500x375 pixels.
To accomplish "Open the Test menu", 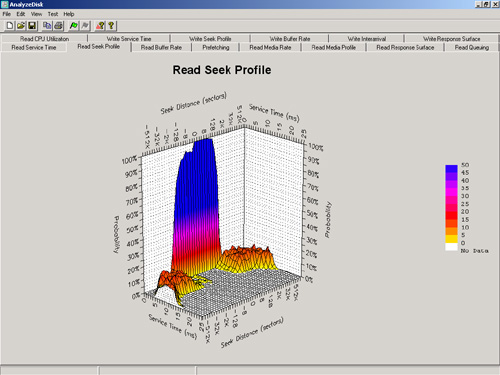I will 53,14.
